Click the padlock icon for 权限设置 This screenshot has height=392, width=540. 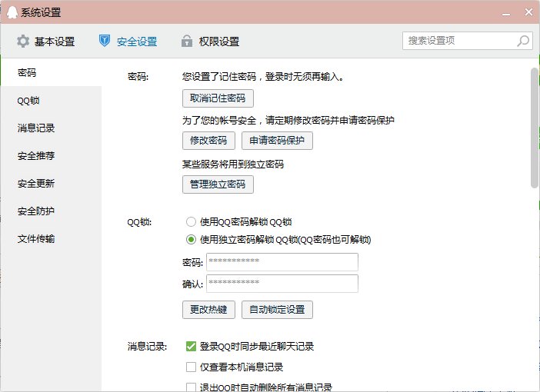(x=187, y=41)
